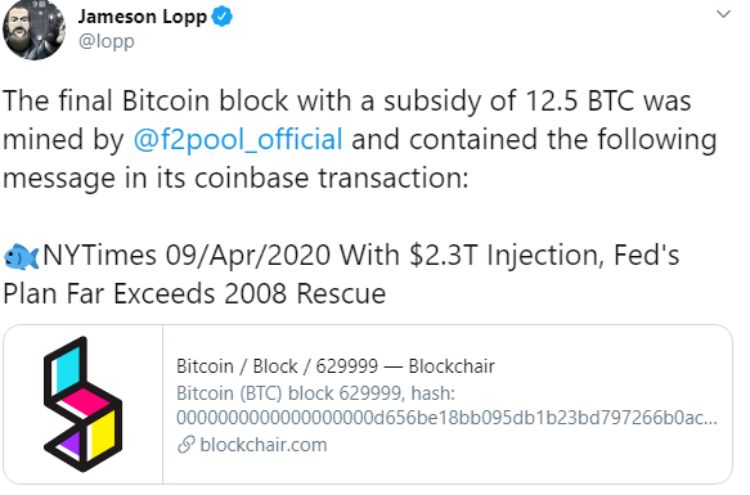Open the @f2pool_official mention
750x495 pixels.
(x=237, y=139)
